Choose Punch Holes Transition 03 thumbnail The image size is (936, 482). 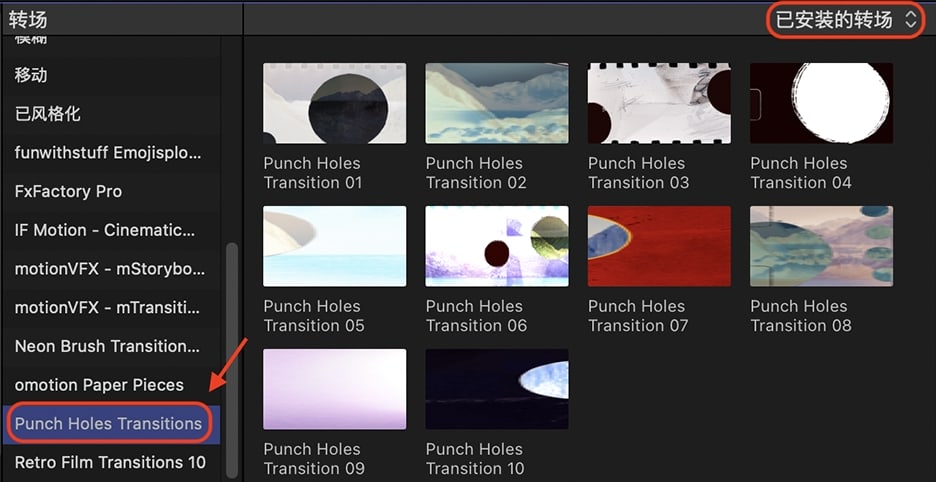(x=659, y=103)
